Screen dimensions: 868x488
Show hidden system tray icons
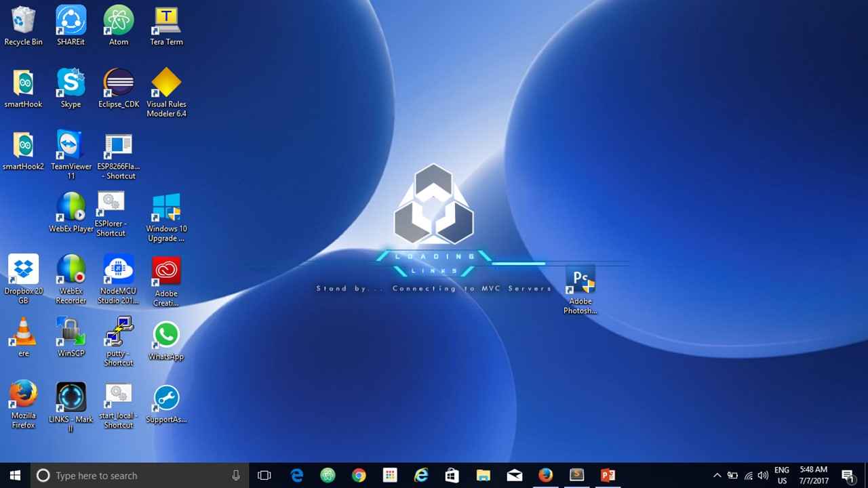(717, 475)
